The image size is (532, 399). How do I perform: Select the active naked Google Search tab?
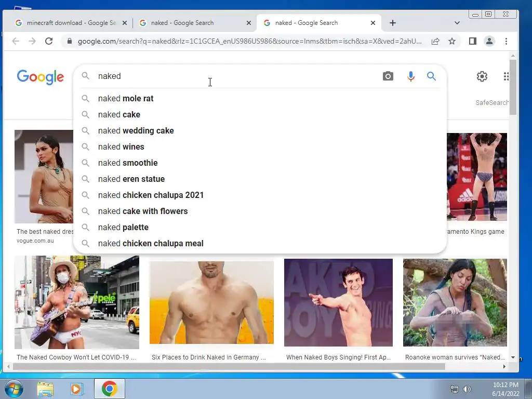(x=319, y=23)
